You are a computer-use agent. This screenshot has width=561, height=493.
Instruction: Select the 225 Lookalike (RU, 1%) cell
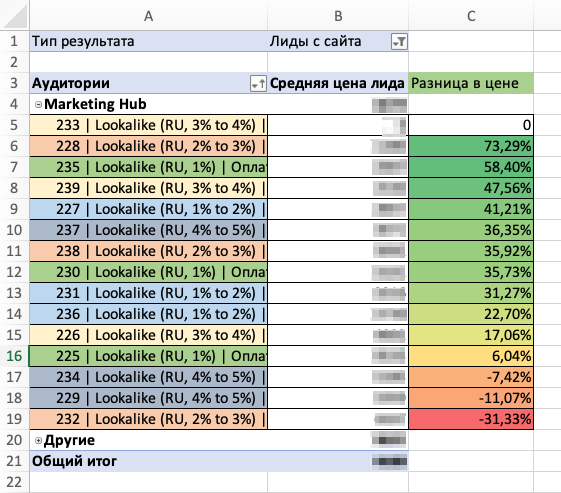[x=148, y=356]
